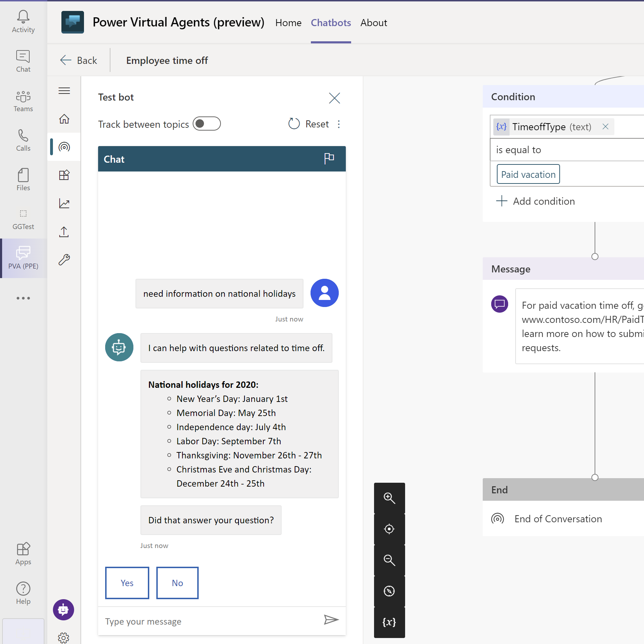Center the canvas with target icon

click(390, 529)
